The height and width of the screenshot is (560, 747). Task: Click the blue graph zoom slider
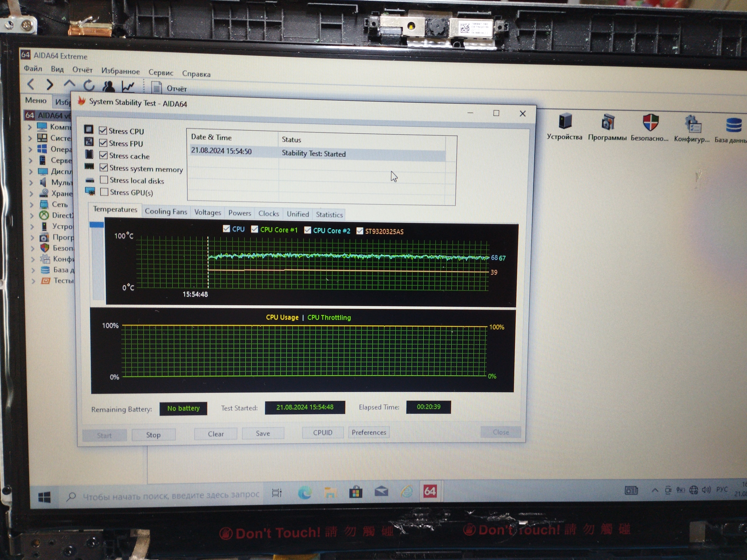(x=96, y=225)
